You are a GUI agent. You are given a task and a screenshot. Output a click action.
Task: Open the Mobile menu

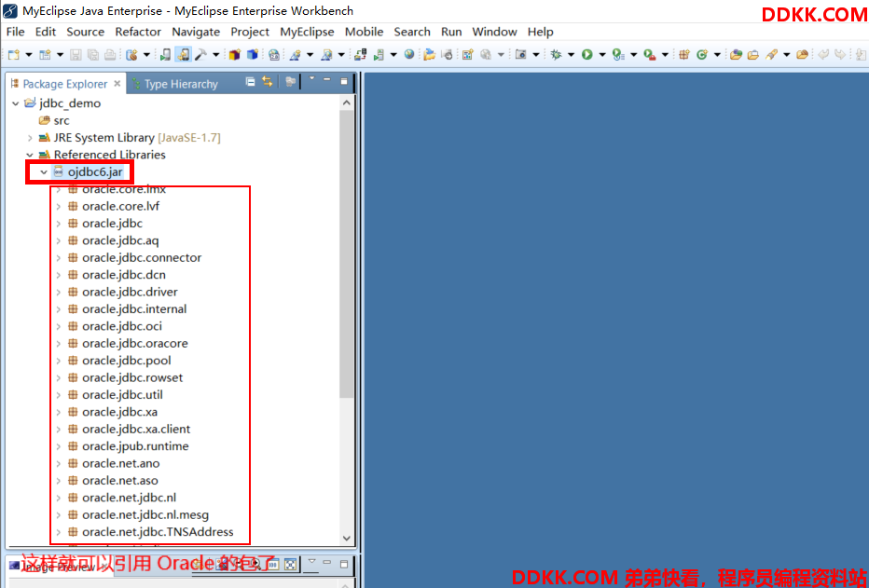[x=365, y=32]
